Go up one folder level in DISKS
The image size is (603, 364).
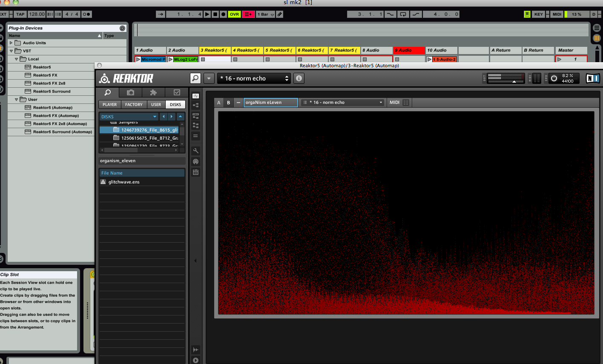pyautogui.click(x=181, y=117)
